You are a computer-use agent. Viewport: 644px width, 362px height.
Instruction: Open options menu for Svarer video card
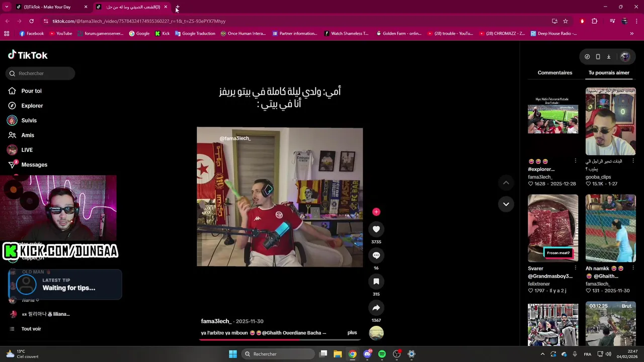tap(576, 268)
